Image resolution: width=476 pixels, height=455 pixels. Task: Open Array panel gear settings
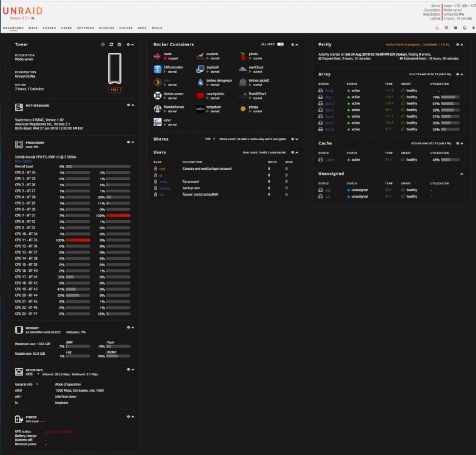(x=457, y=74)
